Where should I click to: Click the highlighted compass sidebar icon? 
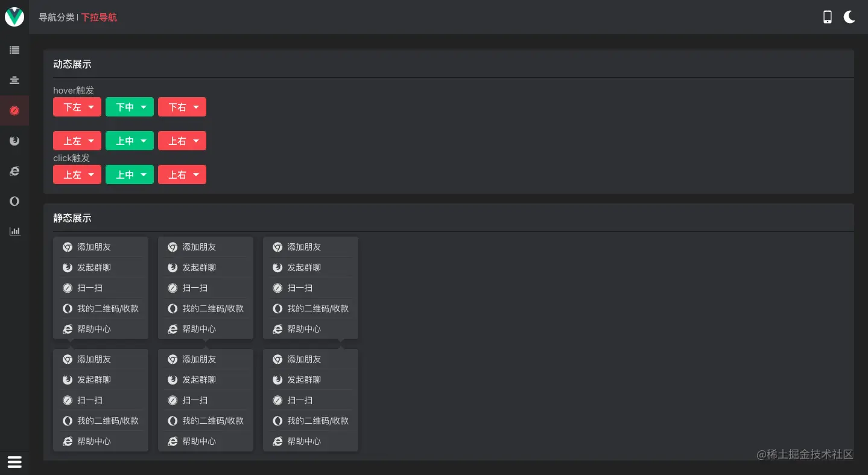(14, 110)
